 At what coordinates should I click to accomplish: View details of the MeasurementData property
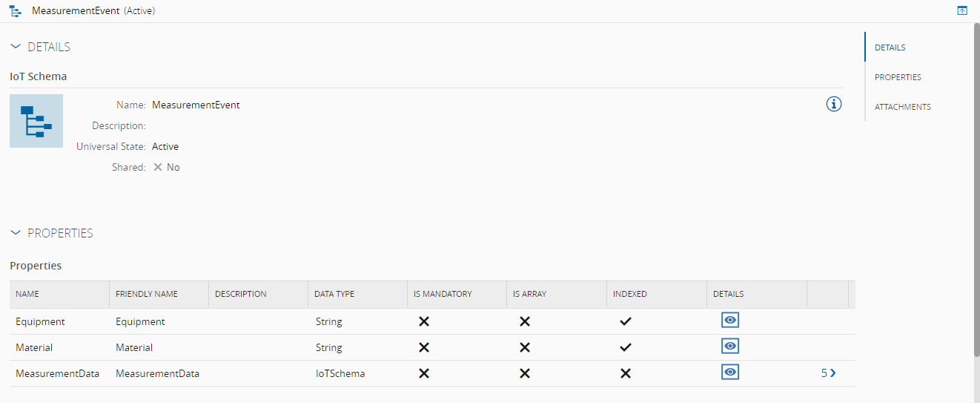pos(730,373)
